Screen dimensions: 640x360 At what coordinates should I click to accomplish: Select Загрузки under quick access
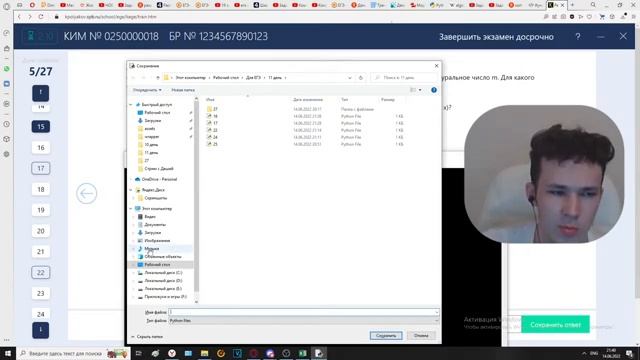[x=153, y=121]
